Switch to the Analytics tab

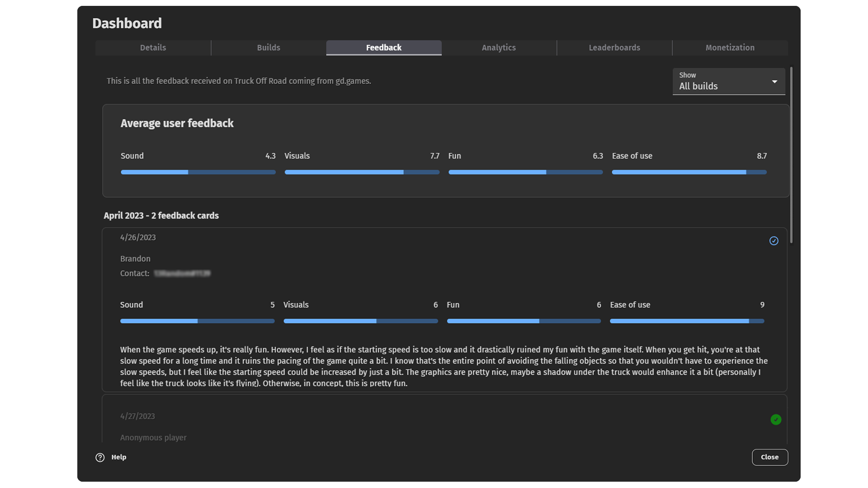499,47
